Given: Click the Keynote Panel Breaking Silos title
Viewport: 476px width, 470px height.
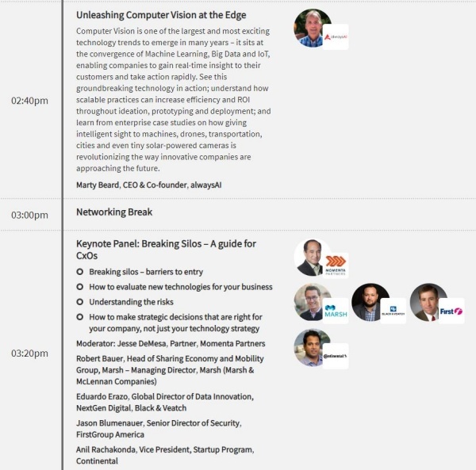Looking at the screenshot, I should pyautogui.click(x=166, y=250).
